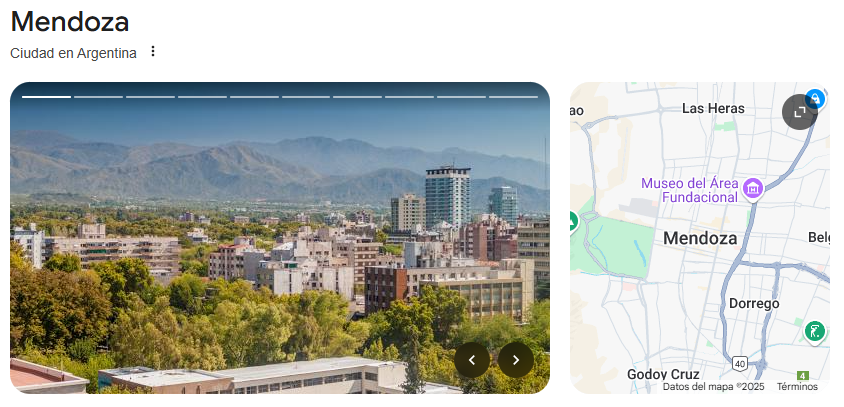Image resolution: width=844 pixels, height=407 pixels.
Task: Click the Dorrego label on the map
Action: tap(754, 304)
